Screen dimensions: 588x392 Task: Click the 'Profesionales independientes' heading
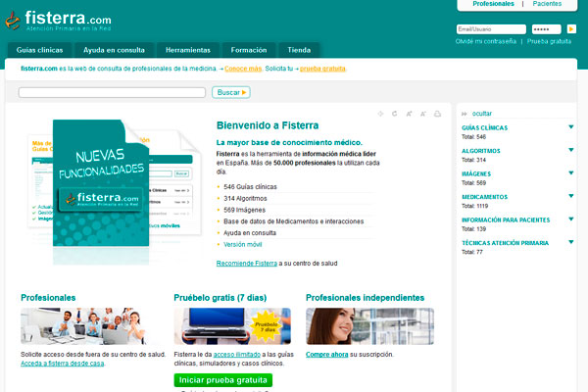(365, 298)
